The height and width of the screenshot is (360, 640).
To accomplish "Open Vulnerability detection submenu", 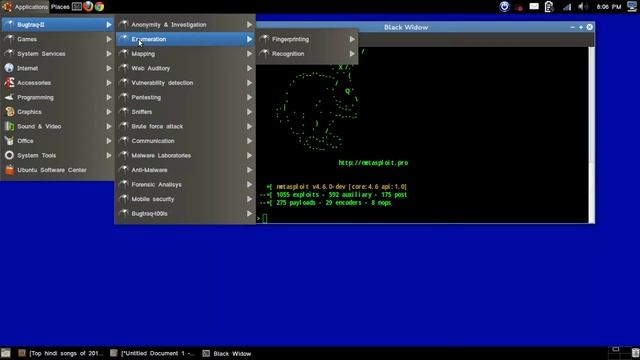I will [x=185, y=83].
